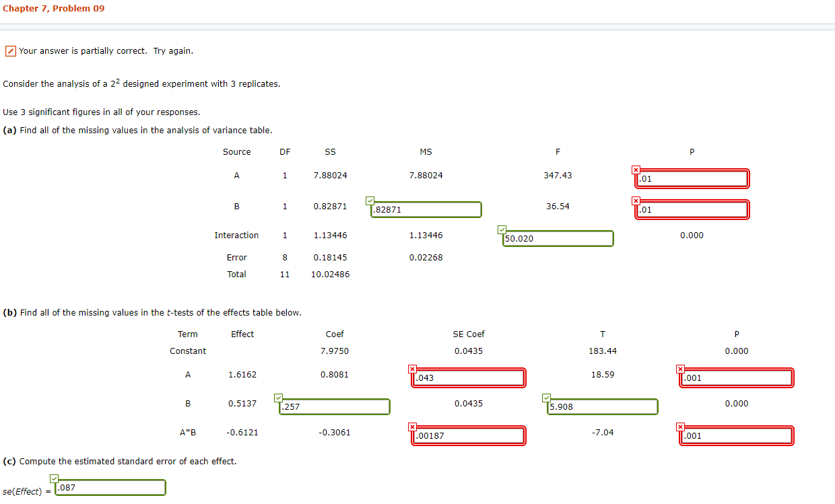Click the red X icon for ANOVA row A P-value

click(x=635, y=170)
